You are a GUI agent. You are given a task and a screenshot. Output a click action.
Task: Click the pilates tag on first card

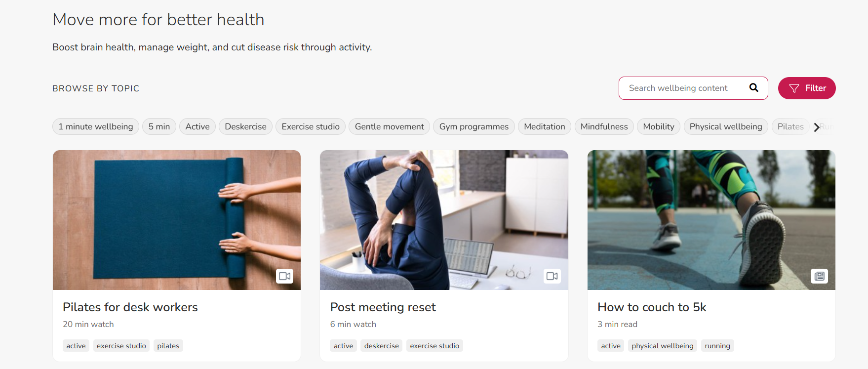pyautogui.click(x=168, y=346)
